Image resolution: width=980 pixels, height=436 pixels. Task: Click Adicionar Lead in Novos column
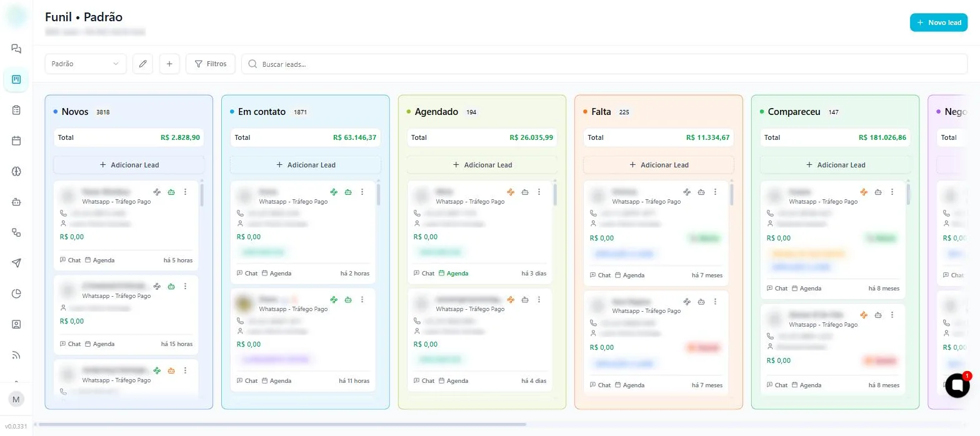(x=129, y=165)
